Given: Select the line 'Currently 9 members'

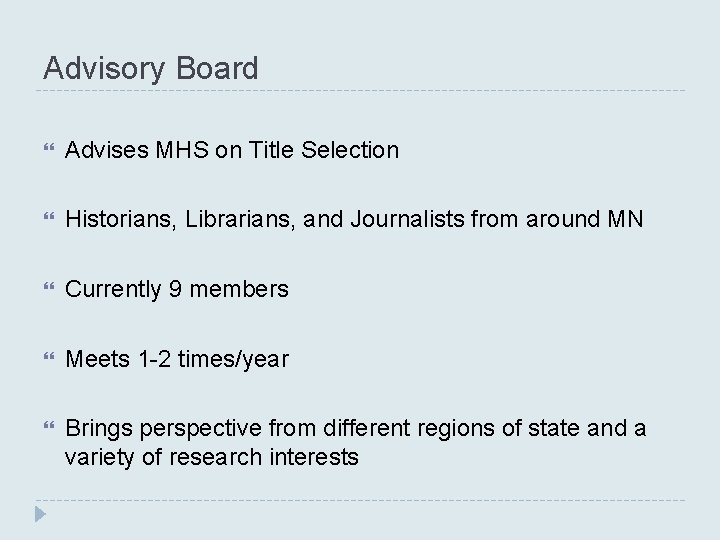Looking at the screenshot, I should click(x=177, y=290).
